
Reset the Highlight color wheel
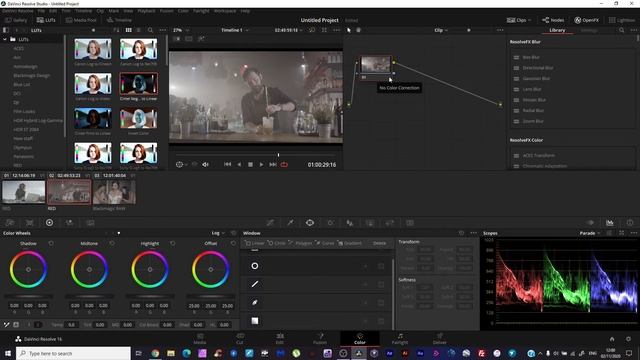173,243
